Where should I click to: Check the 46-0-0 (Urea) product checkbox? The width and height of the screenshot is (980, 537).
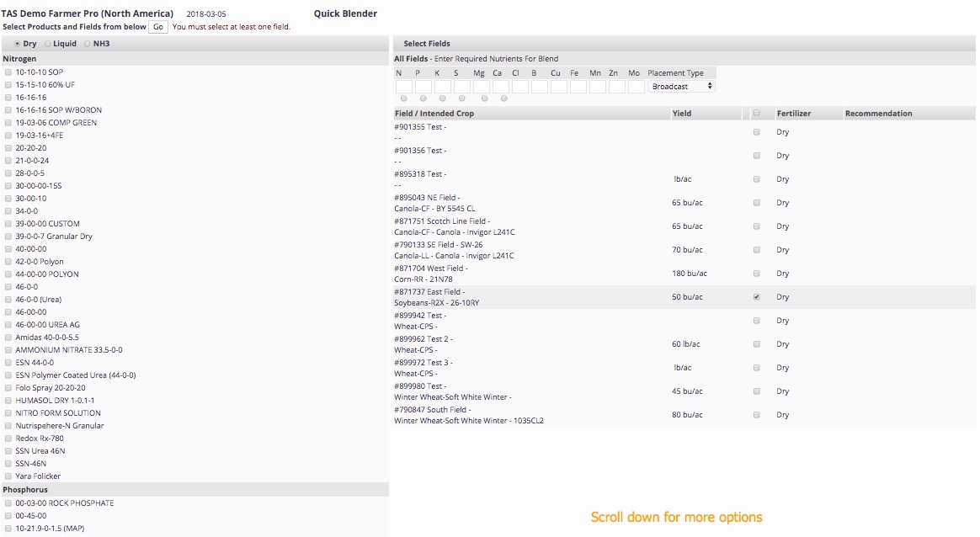point(8,300)
